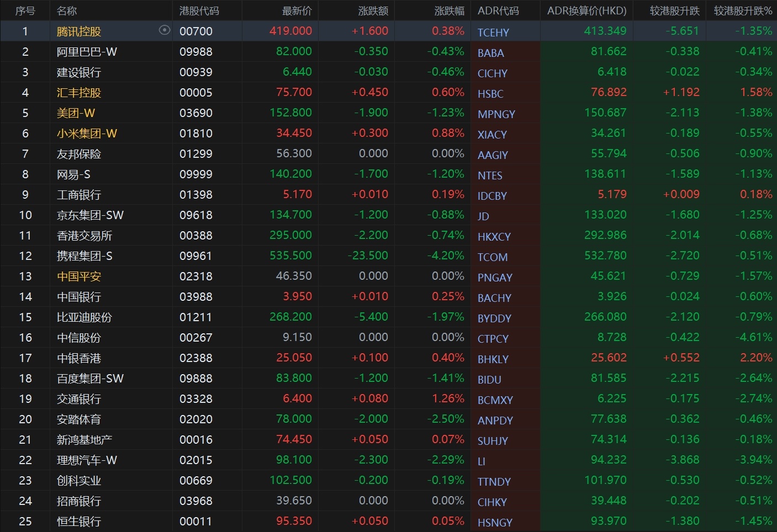Open 工商银行 stock entry

(79, 195)
